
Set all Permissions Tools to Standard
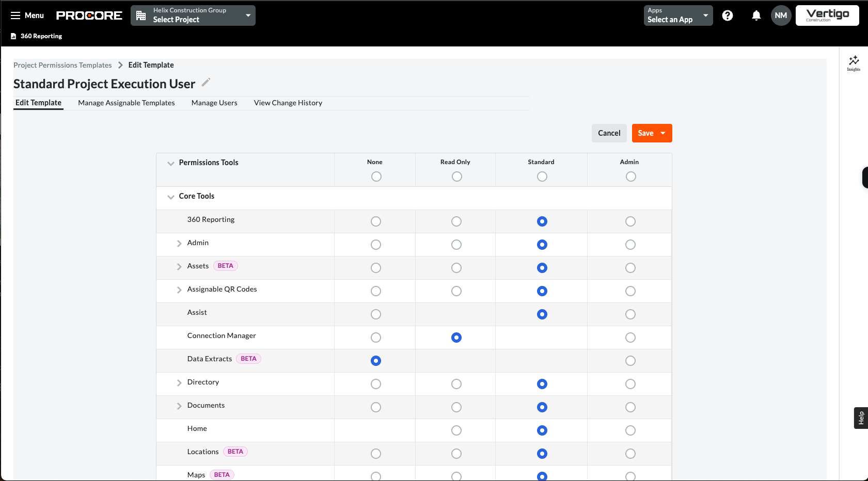542,177
